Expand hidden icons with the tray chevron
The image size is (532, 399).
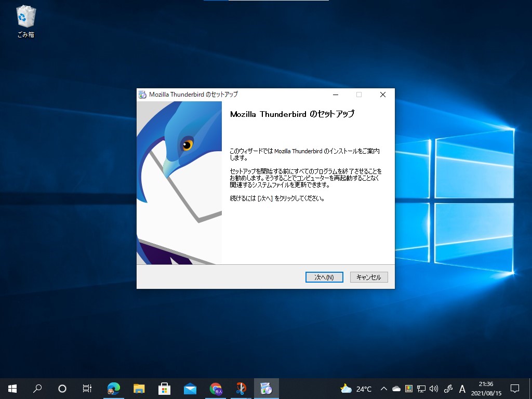coord(383,388)
